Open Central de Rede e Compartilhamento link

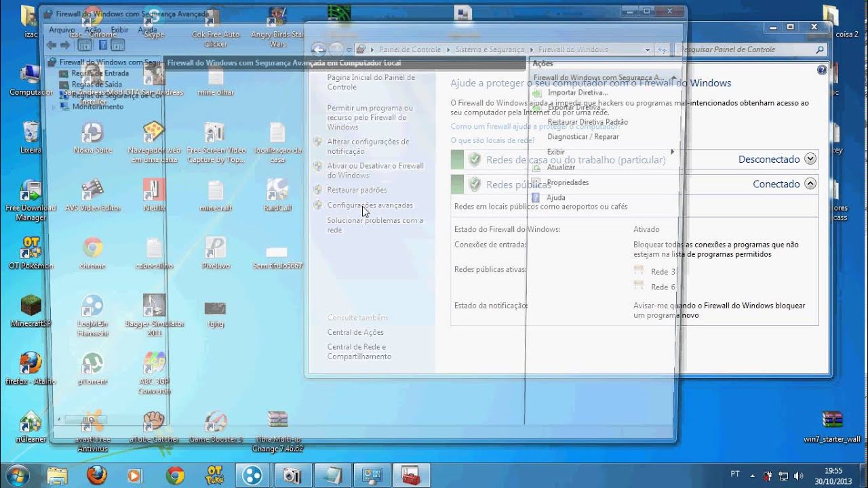359,352
